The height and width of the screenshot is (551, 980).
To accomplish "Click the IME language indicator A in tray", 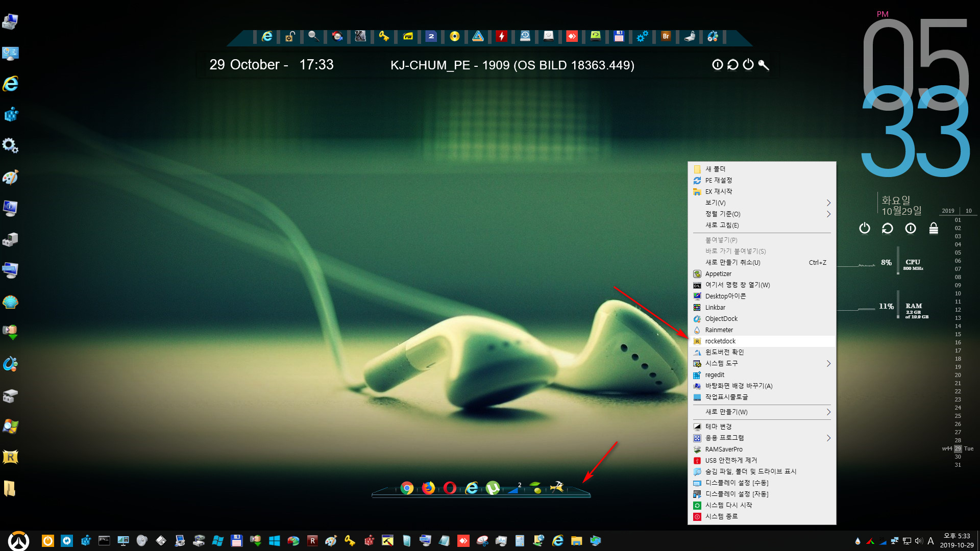I will pyautogui.click(x=930, y=541).
